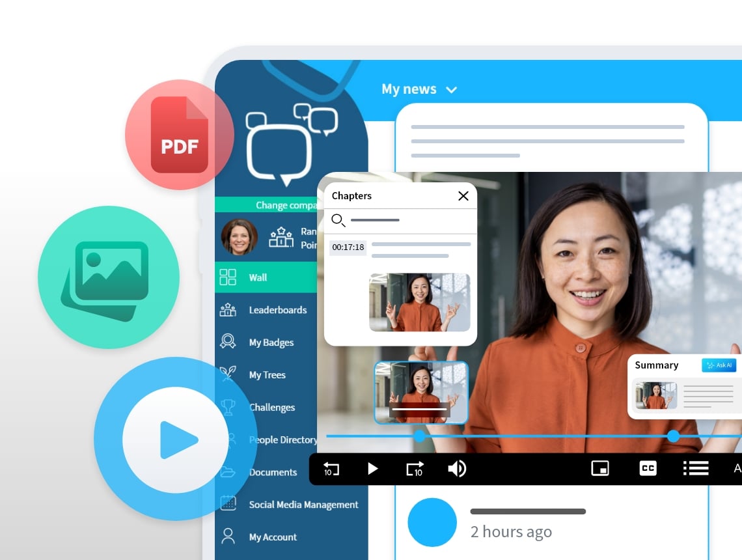Click the green image gallery icon
This screenshot has width=742, height=560.
pos(108,277)
